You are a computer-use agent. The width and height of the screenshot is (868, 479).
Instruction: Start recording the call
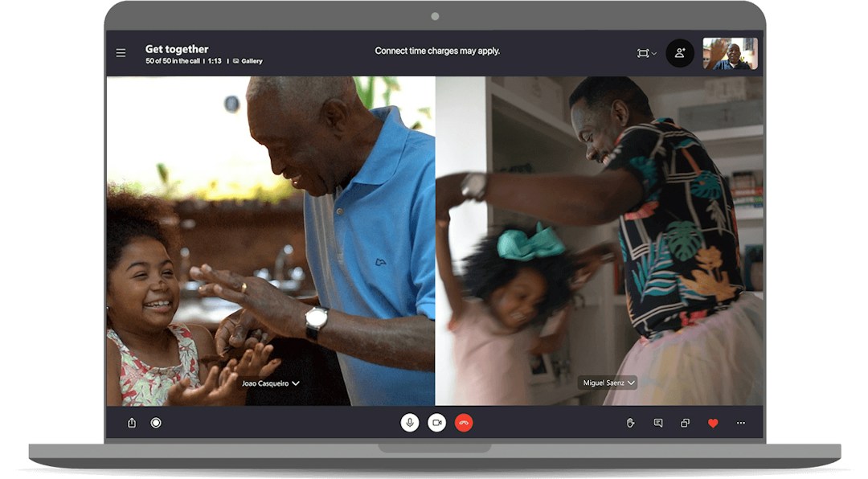[156, 423]
